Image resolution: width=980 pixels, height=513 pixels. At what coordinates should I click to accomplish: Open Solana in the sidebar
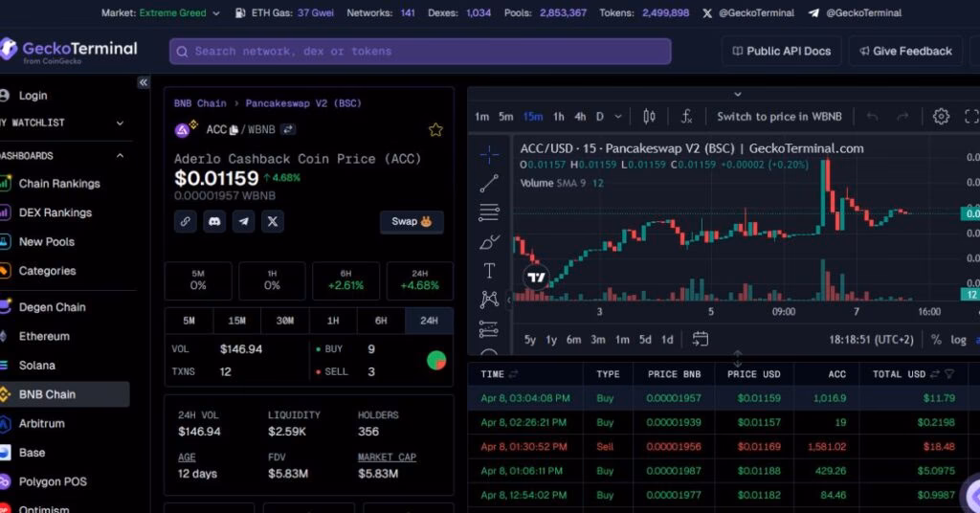pos(37,366)
